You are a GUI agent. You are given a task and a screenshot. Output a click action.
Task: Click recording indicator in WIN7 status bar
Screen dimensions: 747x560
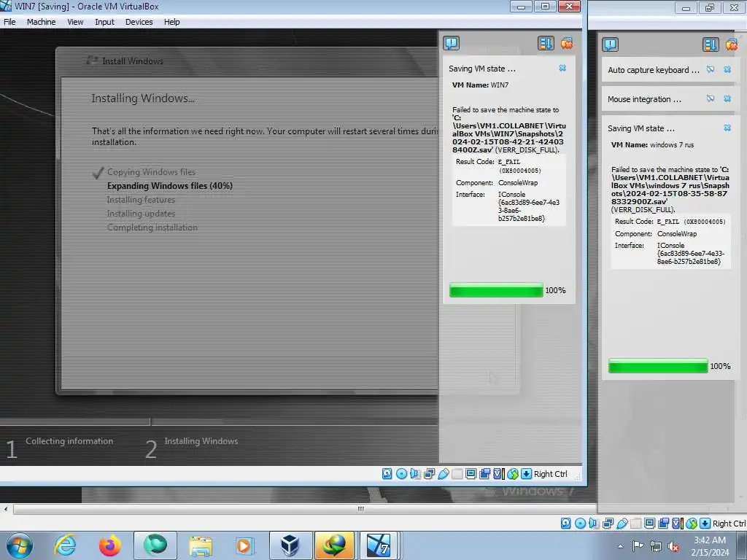coord(485,474)
